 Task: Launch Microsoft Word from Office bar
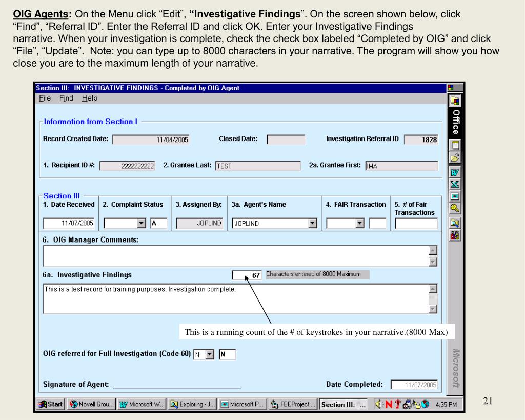coord(455,173)
